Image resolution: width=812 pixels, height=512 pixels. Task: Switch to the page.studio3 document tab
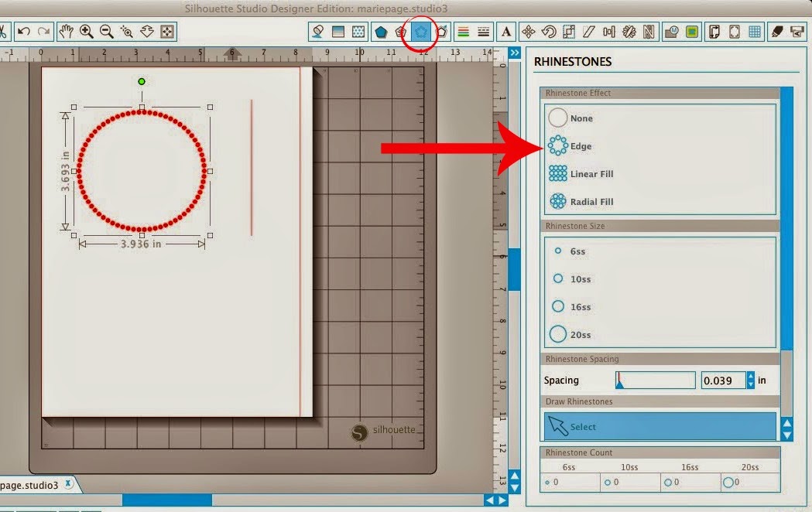coord(29,486)
